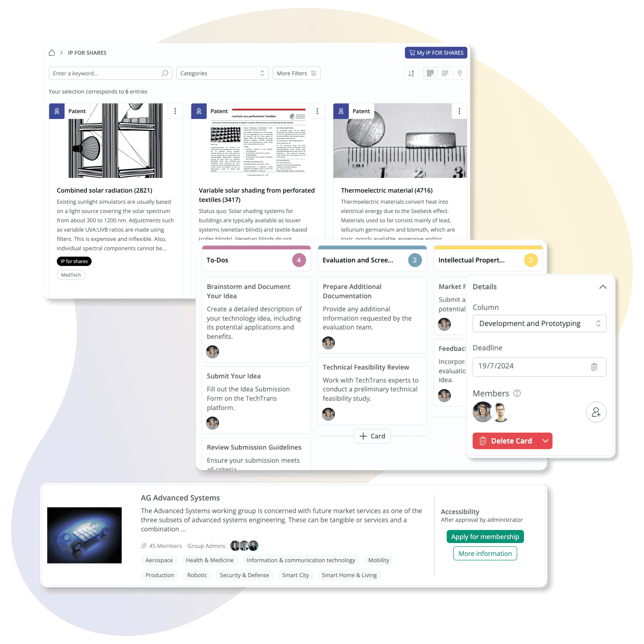
Task: Click the search magnifier icon
Action: pos(165,73)
